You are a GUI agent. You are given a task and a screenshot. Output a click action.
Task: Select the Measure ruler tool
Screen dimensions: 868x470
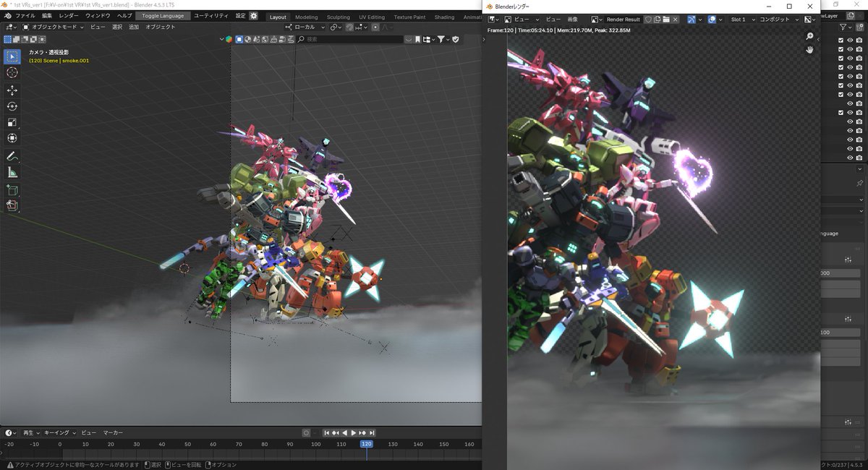pos(12,172)
